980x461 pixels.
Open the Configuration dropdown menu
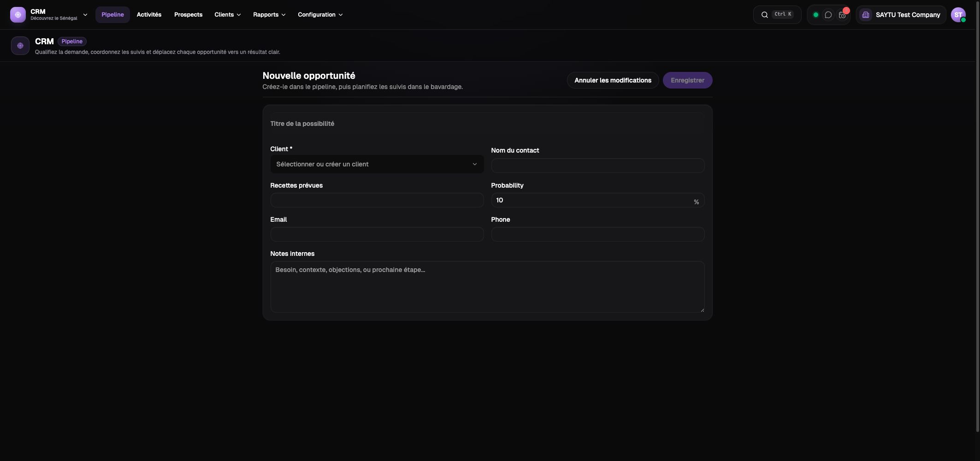320,15
